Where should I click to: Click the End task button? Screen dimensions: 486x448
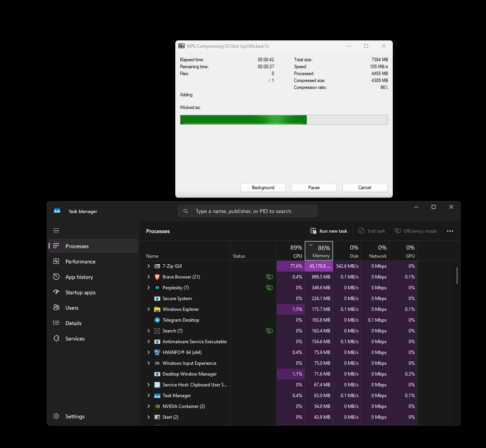coord(372,231)
